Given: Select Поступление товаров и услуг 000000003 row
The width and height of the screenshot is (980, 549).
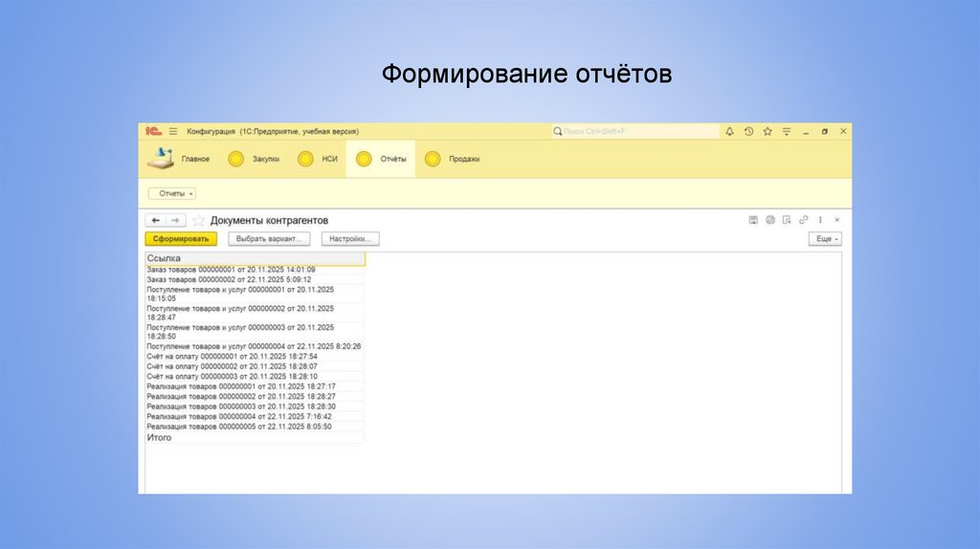Looking at the screenshot, I should click(x=255, y=332).
